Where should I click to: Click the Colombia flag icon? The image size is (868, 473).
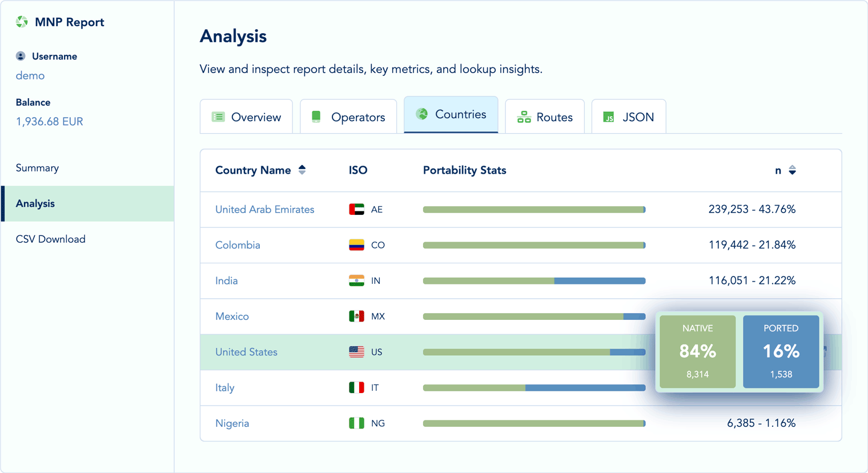point(356,245)
